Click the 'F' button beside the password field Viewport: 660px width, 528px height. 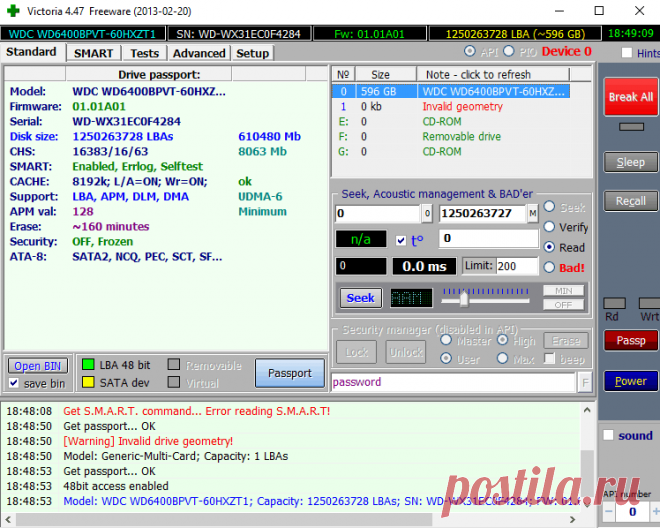coord(584,382)
